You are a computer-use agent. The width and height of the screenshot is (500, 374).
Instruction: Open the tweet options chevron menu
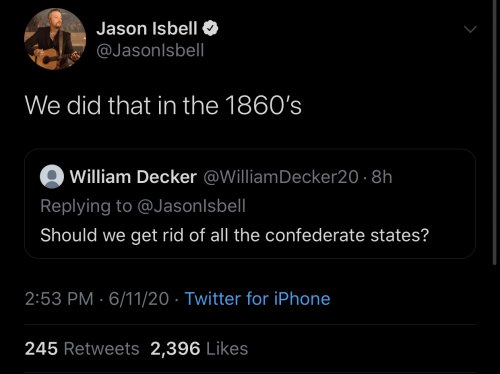470,30
